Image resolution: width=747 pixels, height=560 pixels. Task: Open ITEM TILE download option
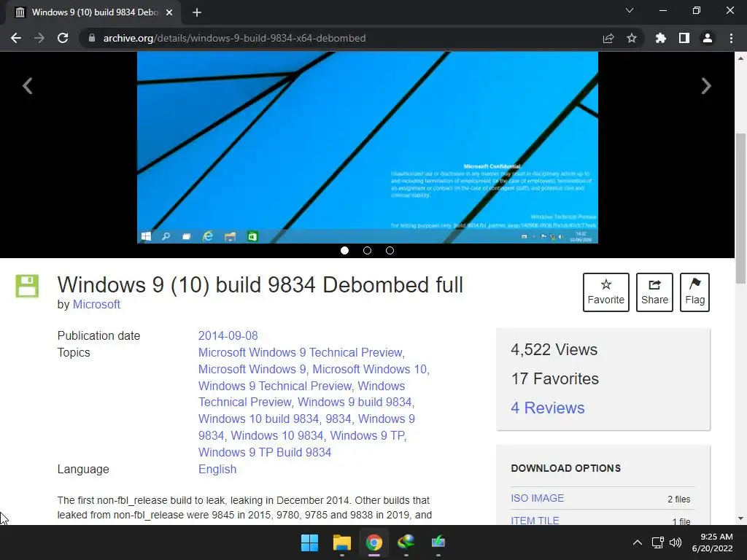coord(535,521)
